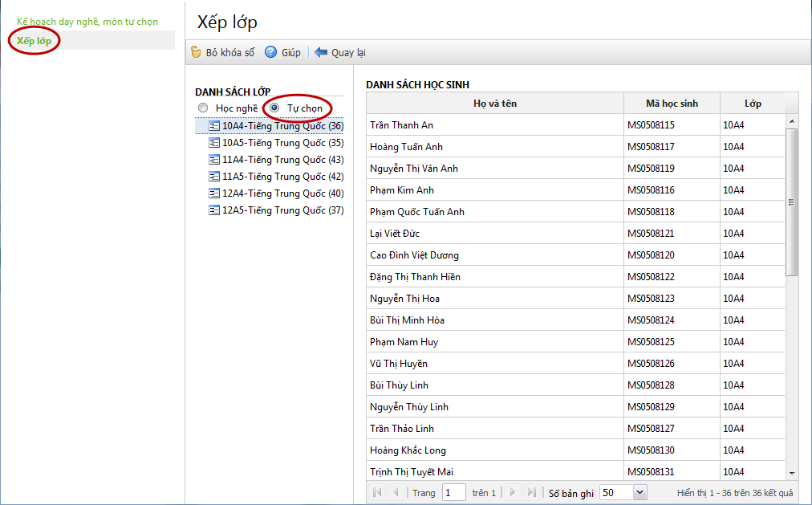The width and height of the screenshot is (812, 505).
Task: Select student Nguyễn Thị Hoa
Action: coord(404,299)
